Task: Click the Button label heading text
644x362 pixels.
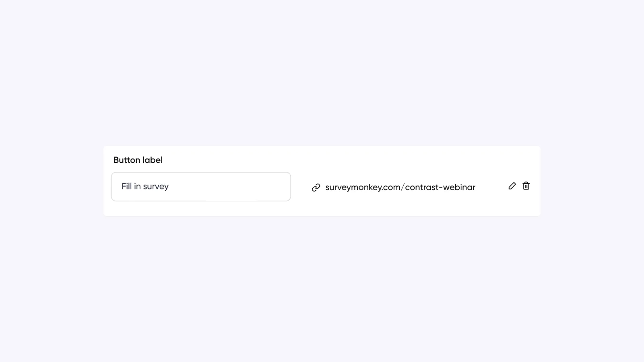Action: (138, 160)
